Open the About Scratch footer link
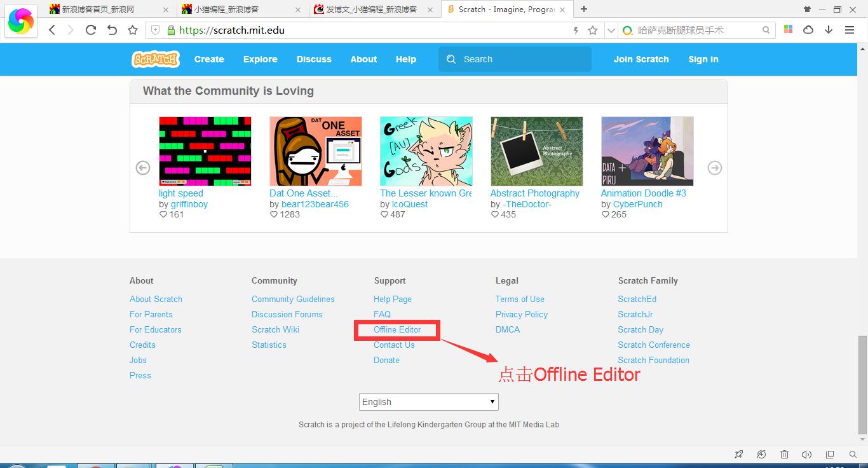868x468 pixels. (156, 299)
